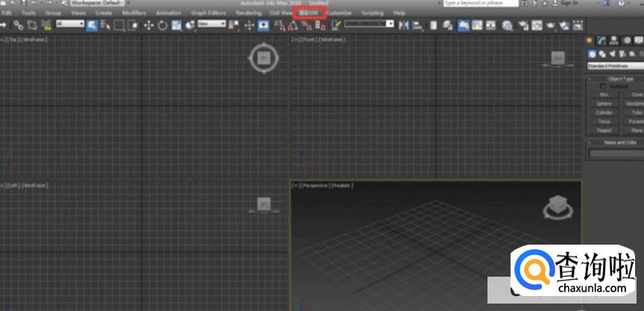Click Render in Cloud icon
Image resolution: width=644 pixels, height=311 pixels.
564,25
